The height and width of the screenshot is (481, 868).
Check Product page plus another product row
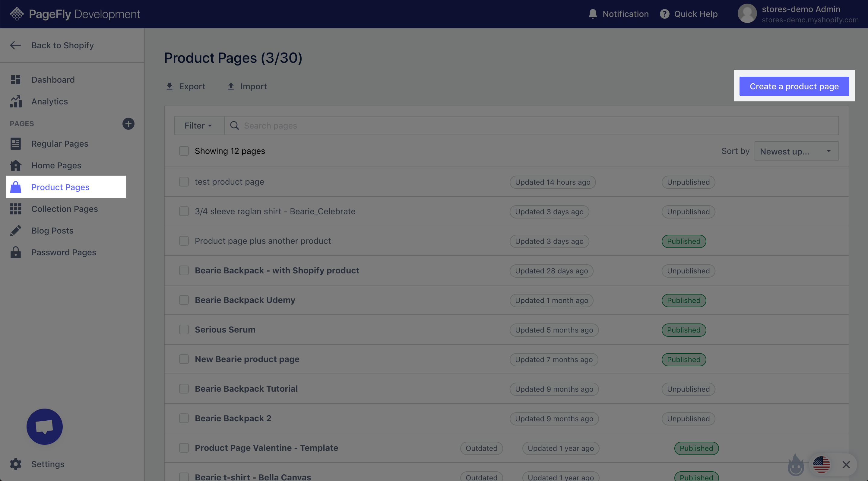184,241
